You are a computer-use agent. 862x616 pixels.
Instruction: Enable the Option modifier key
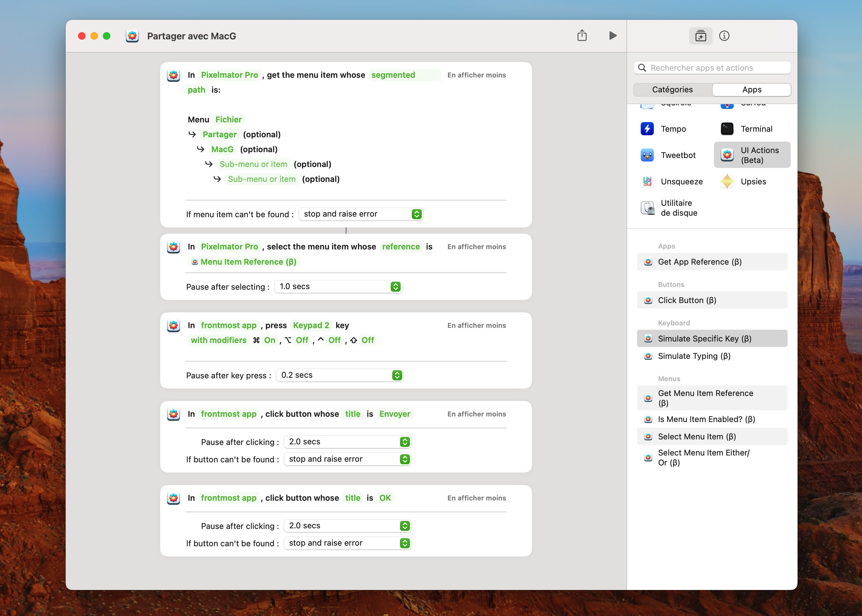click(301, 340)
